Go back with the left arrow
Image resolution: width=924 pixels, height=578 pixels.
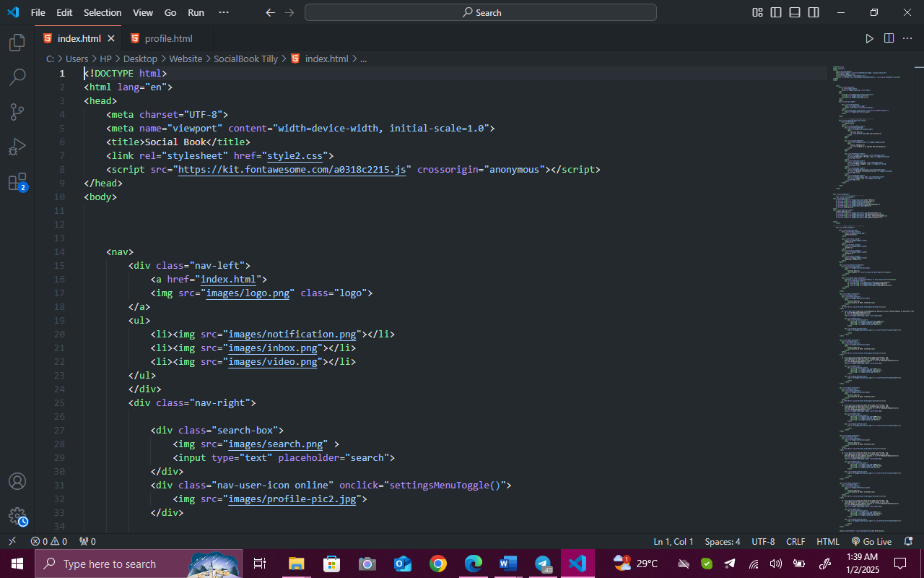click(x=271, y=12)
